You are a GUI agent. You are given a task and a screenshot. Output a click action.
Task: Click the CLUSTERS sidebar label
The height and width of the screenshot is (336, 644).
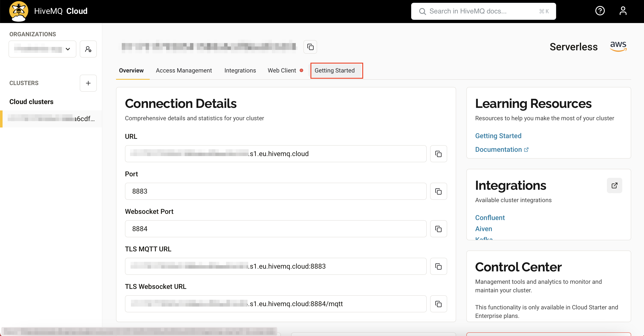click(24, 83)
